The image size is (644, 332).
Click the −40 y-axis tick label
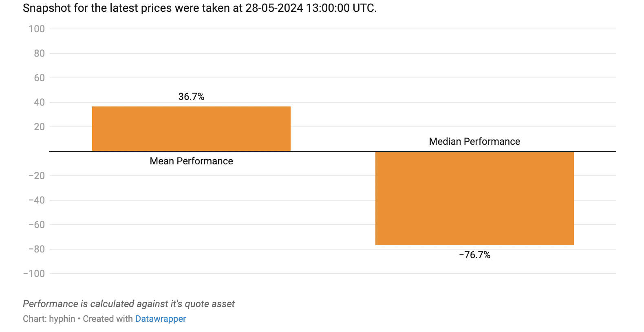tap(37, 200)
